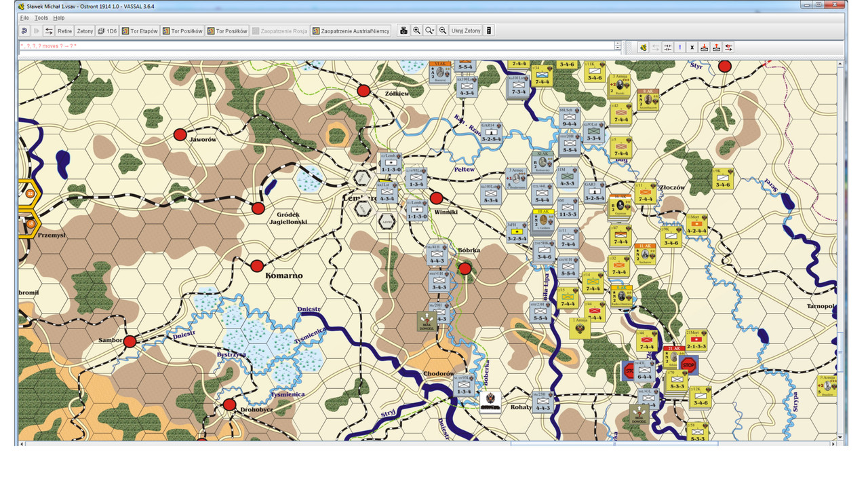
Task: Click the red town marker at Sambor
Action: pyautogui.click(x=130, y=341)
